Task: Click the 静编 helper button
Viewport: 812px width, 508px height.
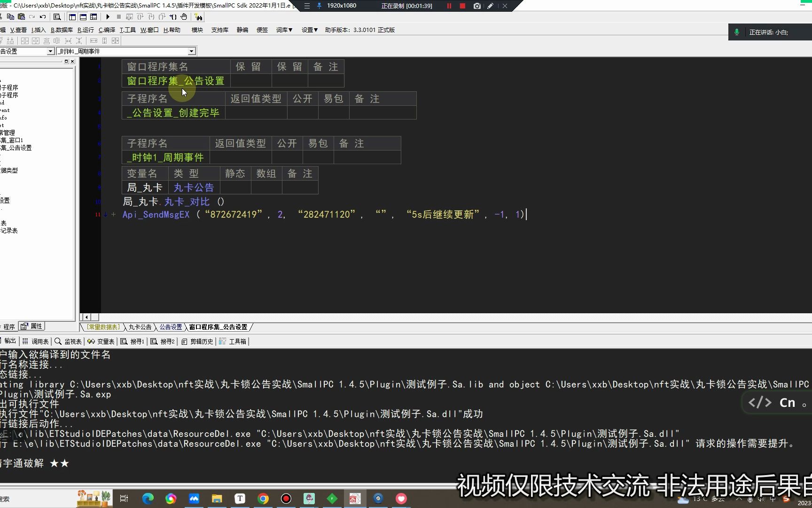Action: pyautogui.click(x=242, y=30)
